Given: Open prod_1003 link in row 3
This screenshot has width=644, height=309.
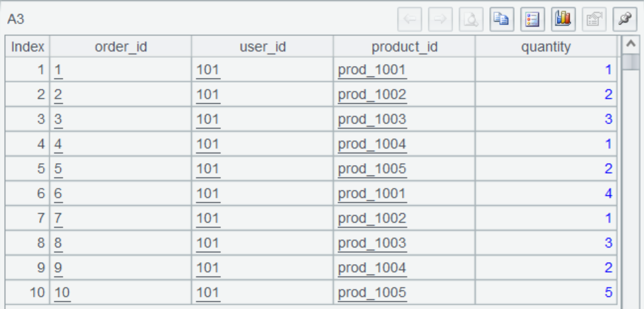Looking at the screenshot, I should (372, 120).
